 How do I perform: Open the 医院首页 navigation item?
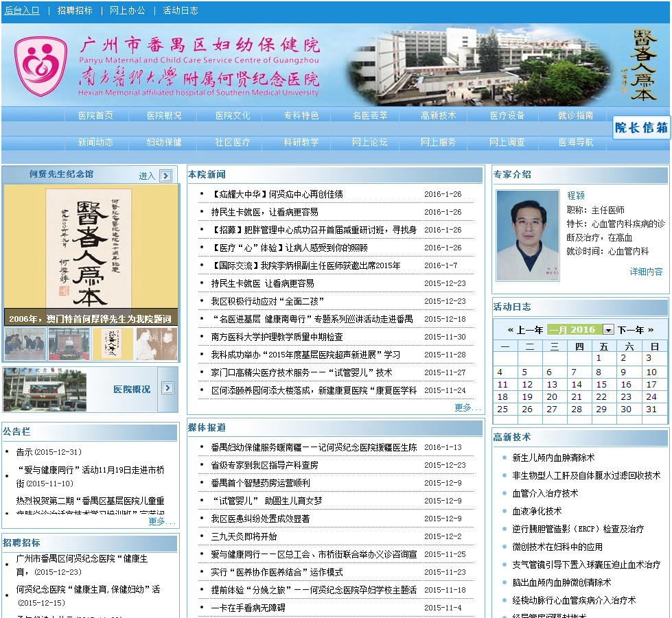tap(95, 115)
